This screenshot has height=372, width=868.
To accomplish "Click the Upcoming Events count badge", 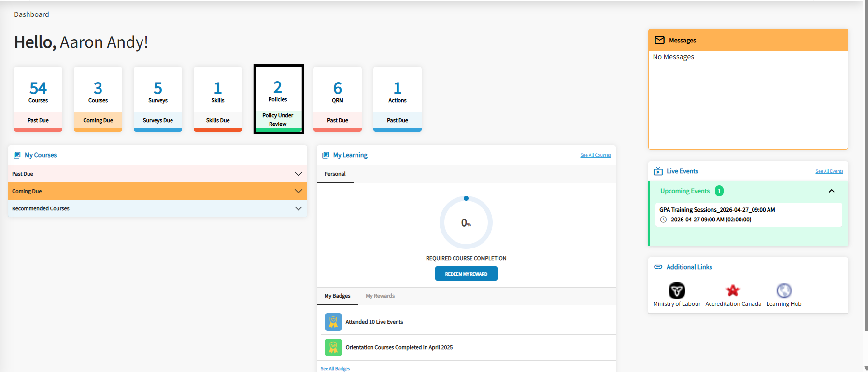I will [719, 191].
